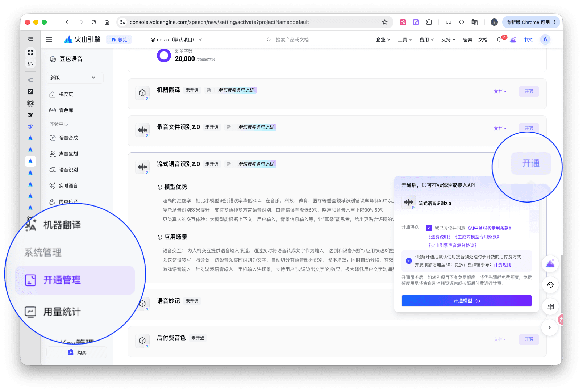This screenshot has width=583, height=392.
Task: Open the apps grid icon in left rail
Action: click(30, 53)
